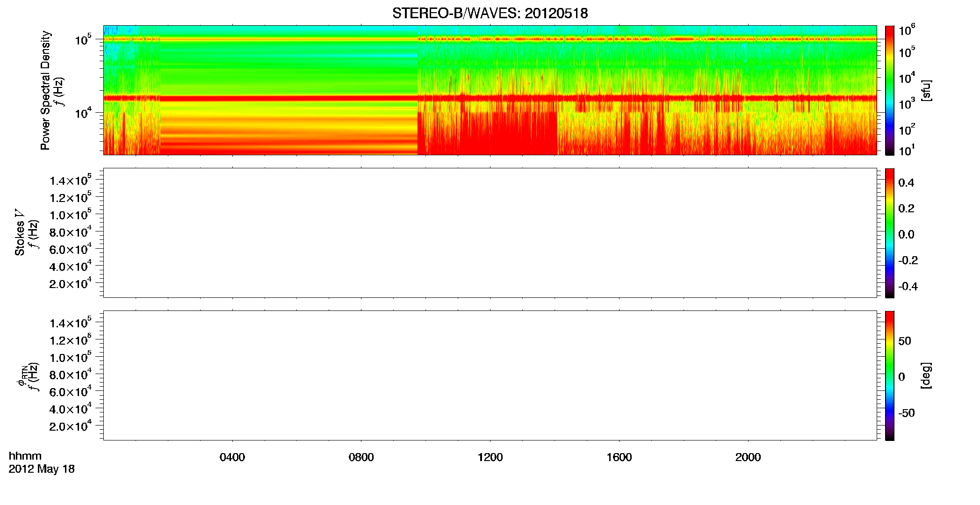This screenshot has width=980, height=505.
Task: Click the 1.4×10^5 tick of the Stokes V axis
Action: [70, 180]
